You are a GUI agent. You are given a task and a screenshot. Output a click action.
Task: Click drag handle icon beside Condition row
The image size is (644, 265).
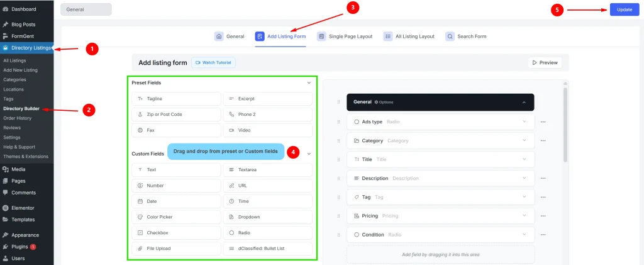pos(339,235)
